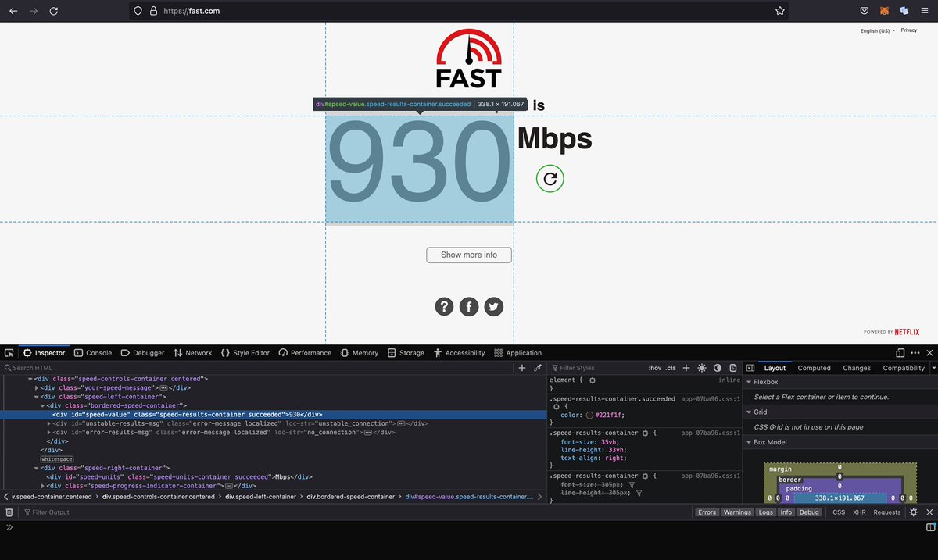Screen dimensions: 938x560
Task: Click the color swatch for #221f1f
Action: pos(589,415)
